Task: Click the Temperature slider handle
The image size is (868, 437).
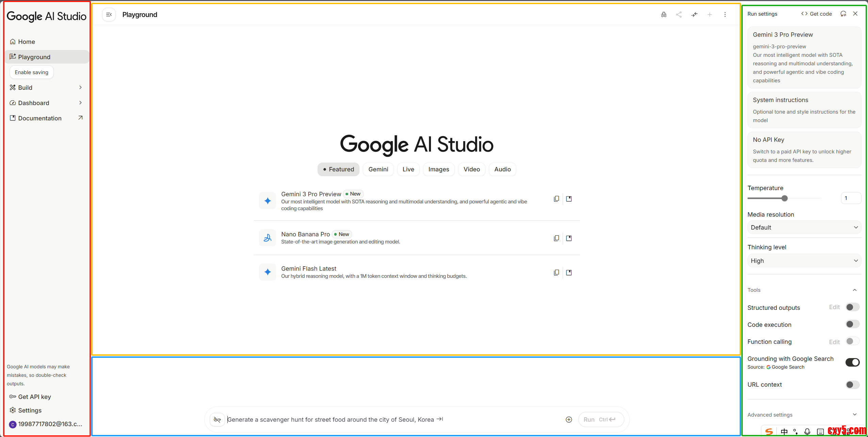Action: (x=784, y=198)
